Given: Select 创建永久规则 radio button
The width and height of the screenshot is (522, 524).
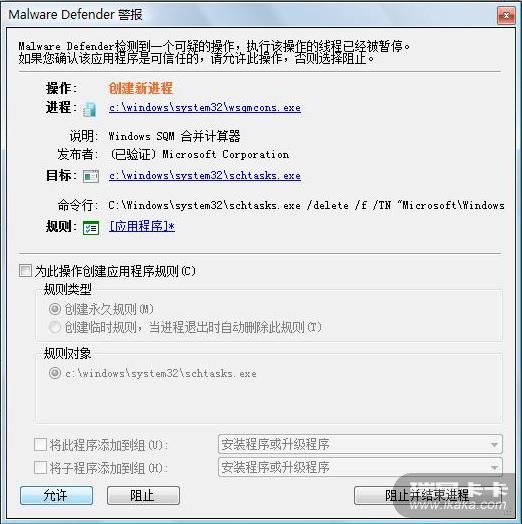Looking at the screenshot, I should click(x=54, y=309).
